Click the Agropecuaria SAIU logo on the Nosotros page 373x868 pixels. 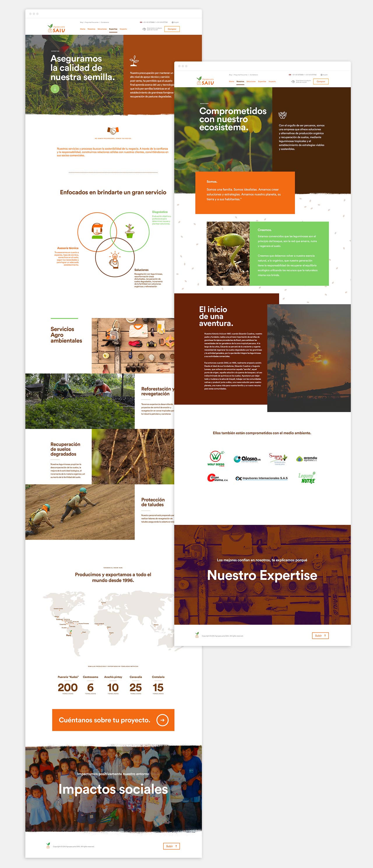[205, 81]
